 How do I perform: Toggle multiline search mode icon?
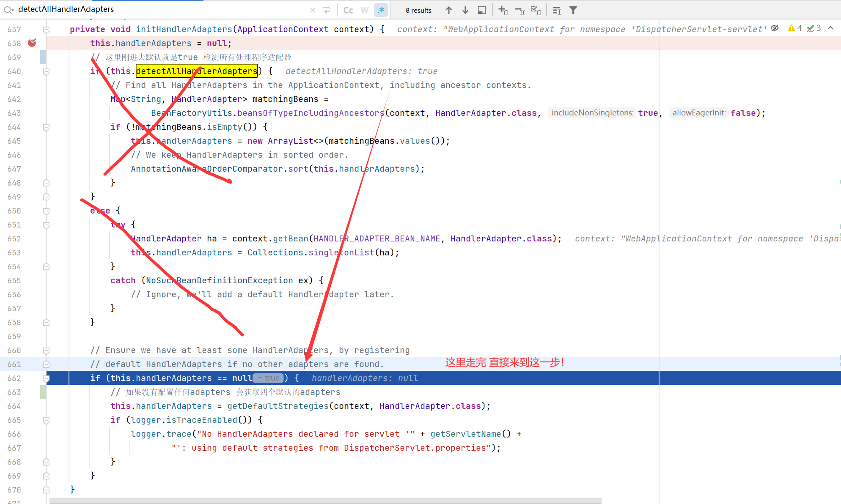pyautogui.click(x=557, y=10)
